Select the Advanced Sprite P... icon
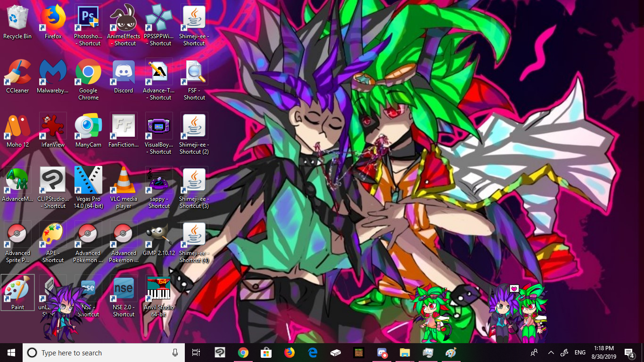 click(17, 242)
